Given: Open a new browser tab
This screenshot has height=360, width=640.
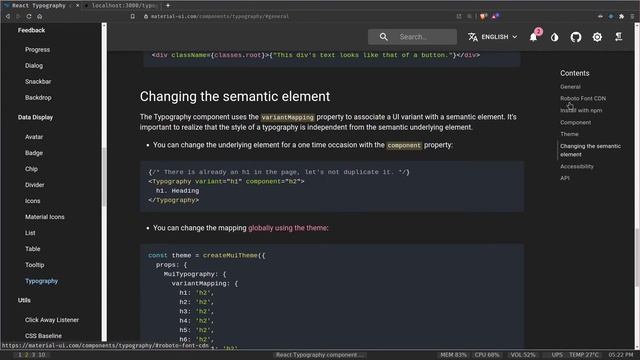Looking at the screenshot, I should tap(168, 5).
